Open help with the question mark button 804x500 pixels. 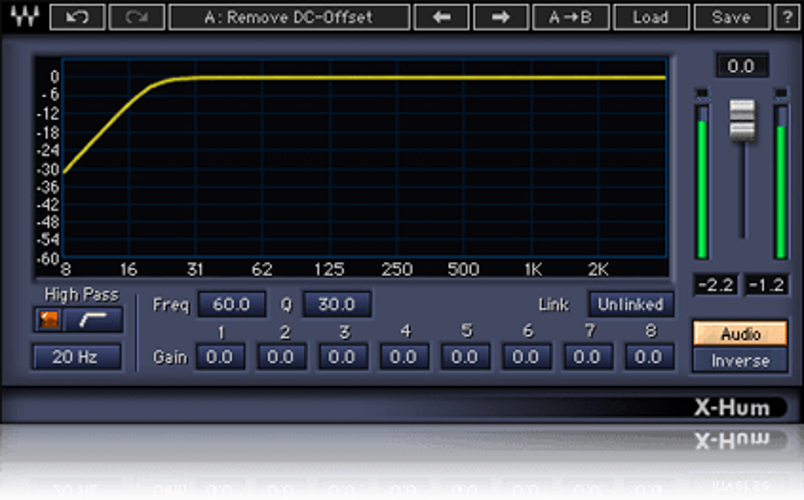click(x=787, y=17)
